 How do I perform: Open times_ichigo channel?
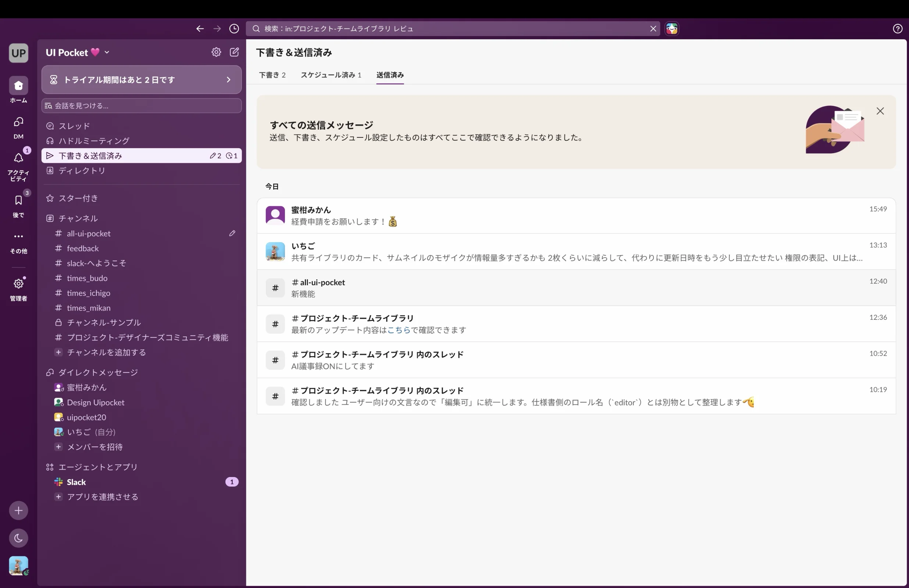pos(141,293)
